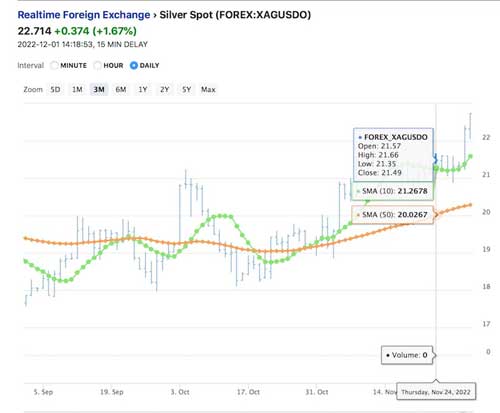Set chart zoom to 1M
The height and width of the screenshot is (413, 500).
77,89
